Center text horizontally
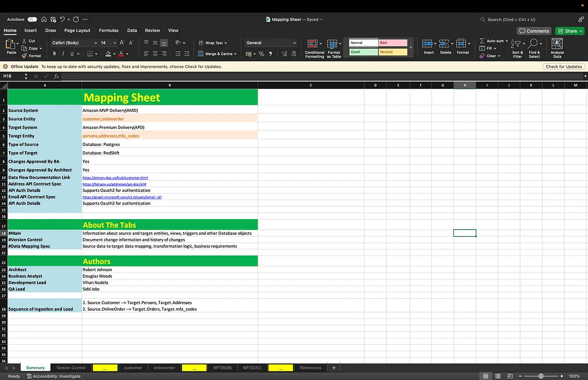Image resolution: width=588 pixels, height=380 pixels. [155, 54]
